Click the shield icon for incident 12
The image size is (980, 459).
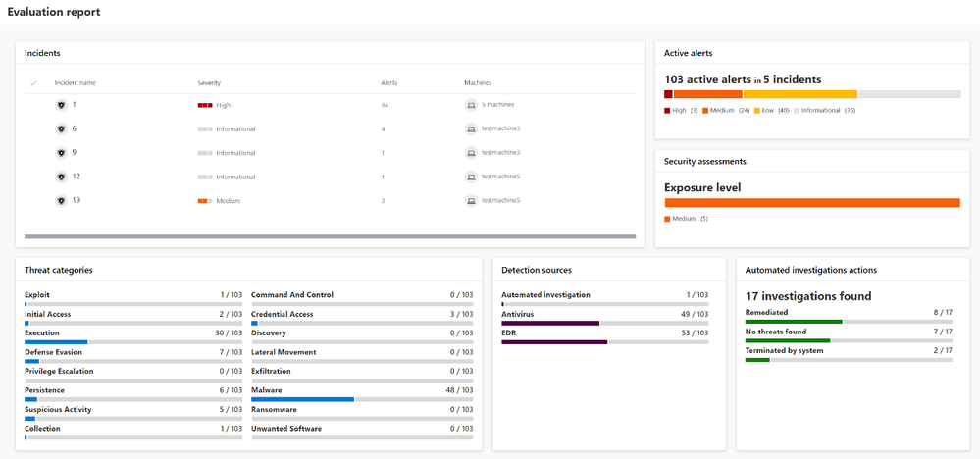[x=61, y=177]
